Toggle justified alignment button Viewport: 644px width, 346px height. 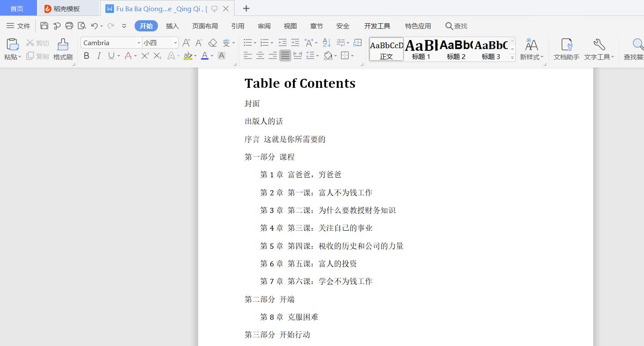285,56
